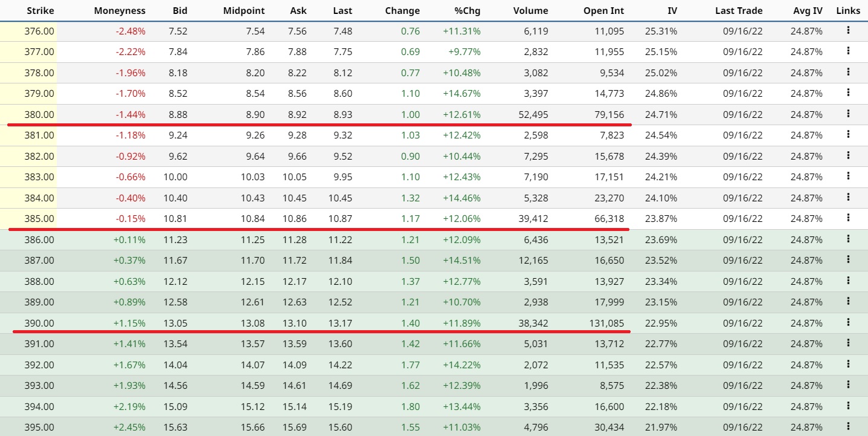Select the 380.00 strike cell
The image size is (868, 436).
point(39,114)
